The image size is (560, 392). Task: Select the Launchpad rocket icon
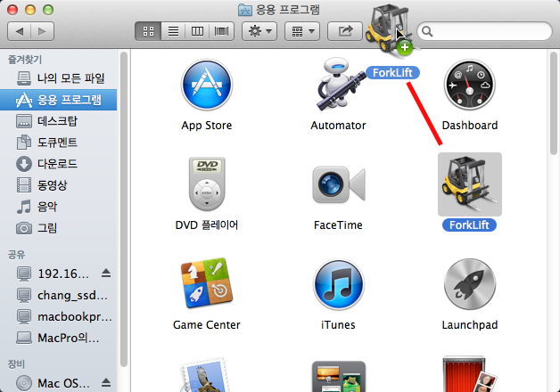470,284
